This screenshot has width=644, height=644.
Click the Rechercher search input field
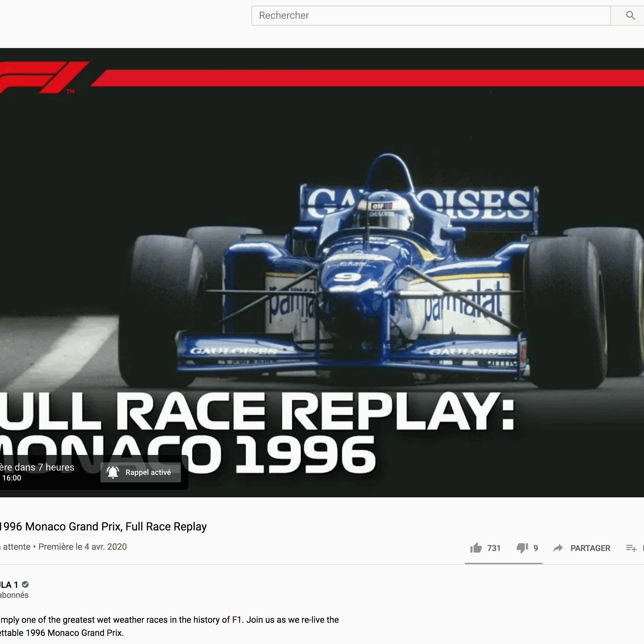(431, 15)
